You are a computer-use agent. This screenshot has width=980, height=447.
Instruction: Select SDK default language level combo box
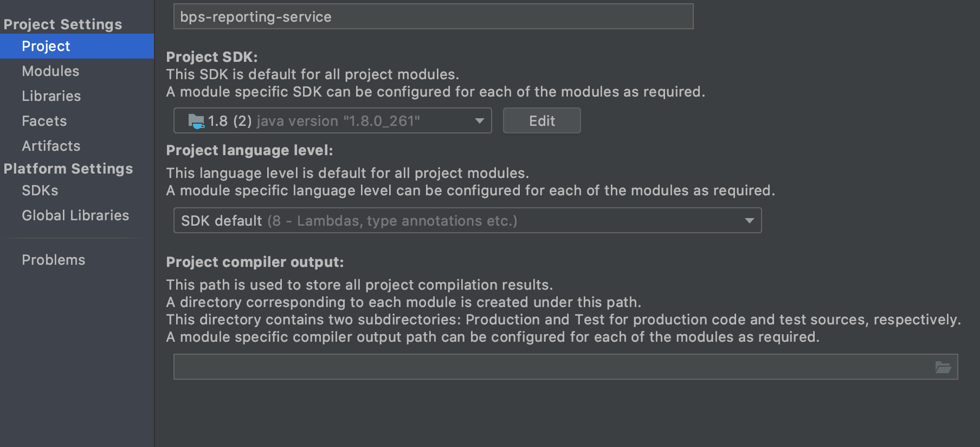tap(467, 220)
